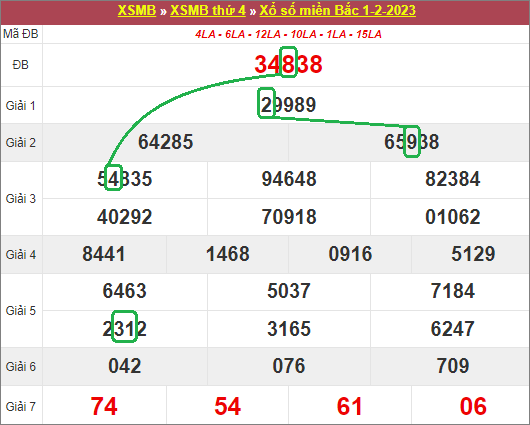Click the green boxed 31 in 2312
The height and width of the screenshot is (425, 530).
tap(124, 327)
